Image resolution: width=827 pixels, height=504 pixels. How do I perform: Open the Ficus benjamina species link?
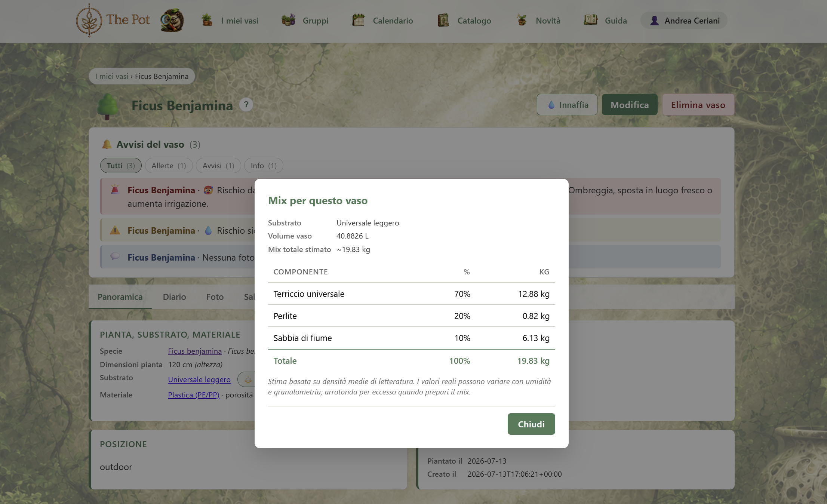point(195,351)
